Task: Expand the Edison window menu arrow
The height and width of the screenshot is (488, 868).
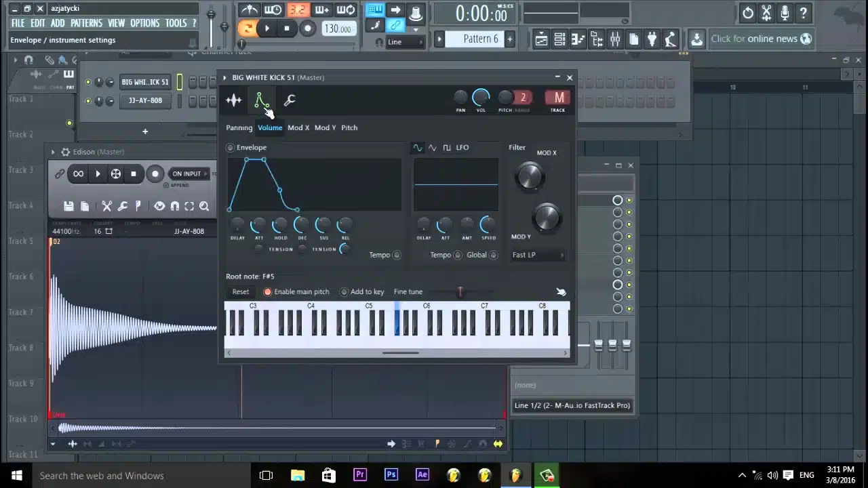Action: [53, 152]
